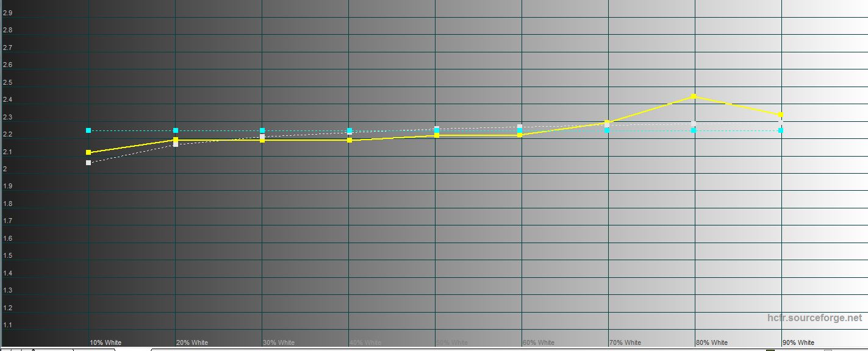Select the yellow data point at 60% White

(520, 135)
